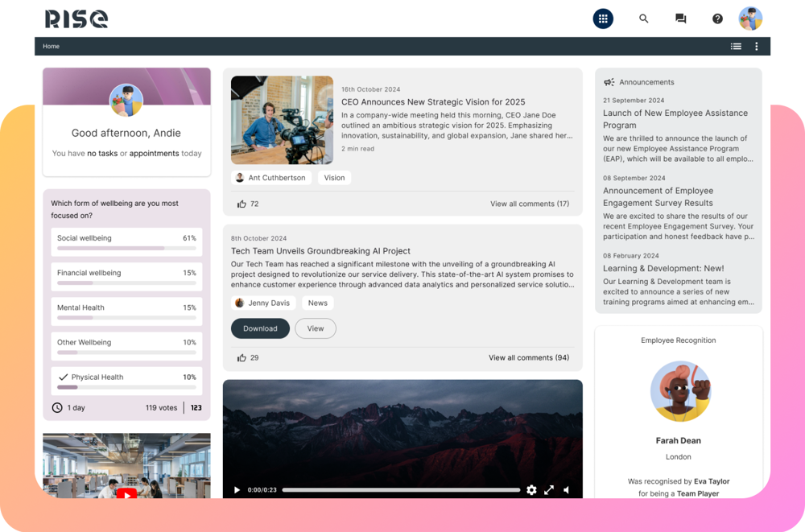Mute the video with speaker icon

566,490
